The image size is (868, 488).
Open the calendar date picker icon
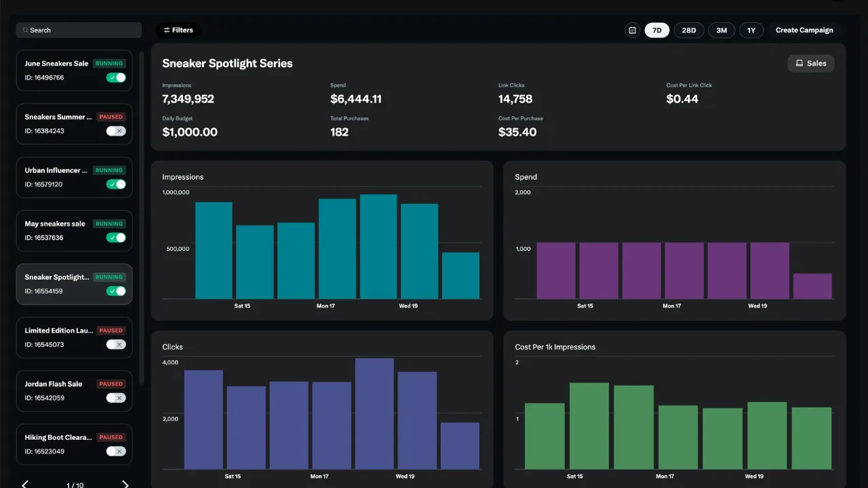[x=633, y=30]
